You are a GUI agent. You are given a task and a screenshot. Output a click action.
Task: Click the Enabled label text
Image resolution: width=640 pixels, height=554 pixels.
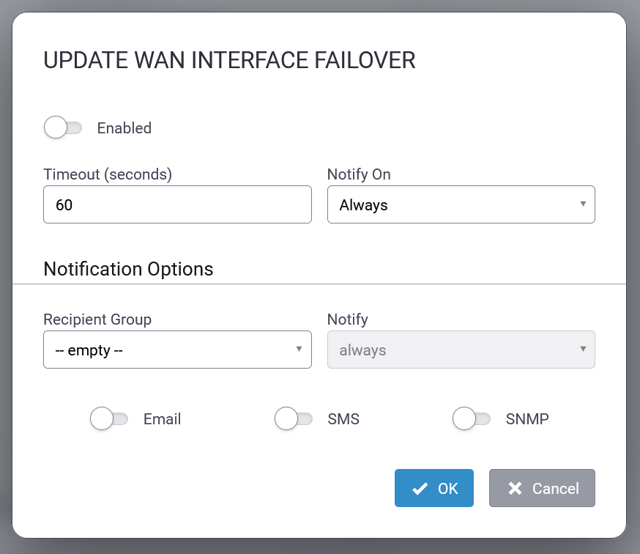tap(124, 128)
